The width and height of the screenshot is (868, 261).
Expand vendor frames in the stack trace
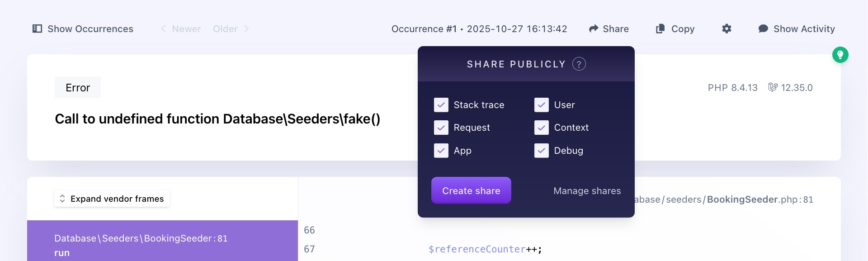click(x=112, y=199)
